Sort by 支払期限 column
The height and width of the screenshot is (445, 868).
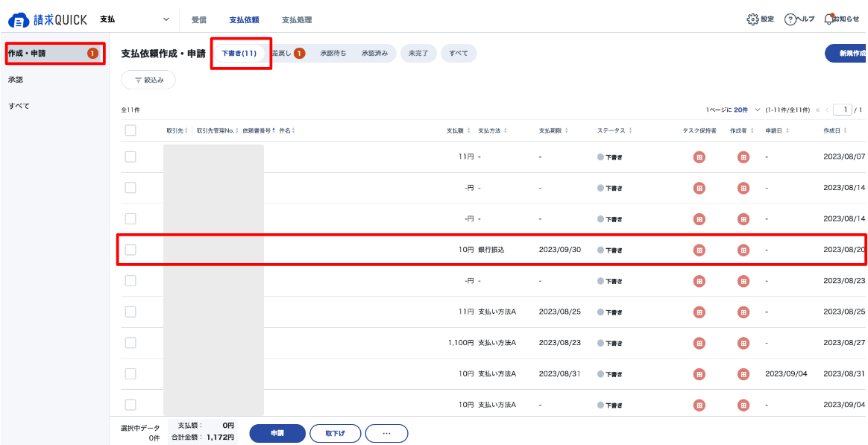pyautogui.click(x=553, y=130)
